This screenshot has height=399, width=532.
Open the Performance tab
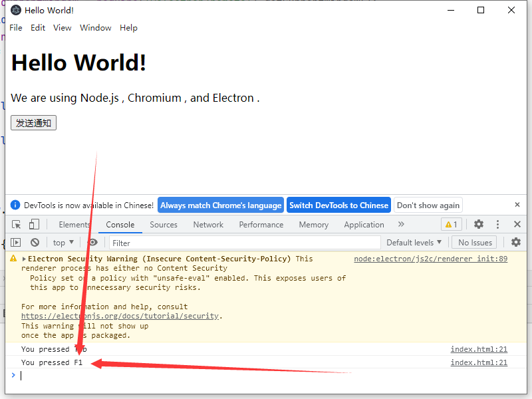tap(261, 225)
